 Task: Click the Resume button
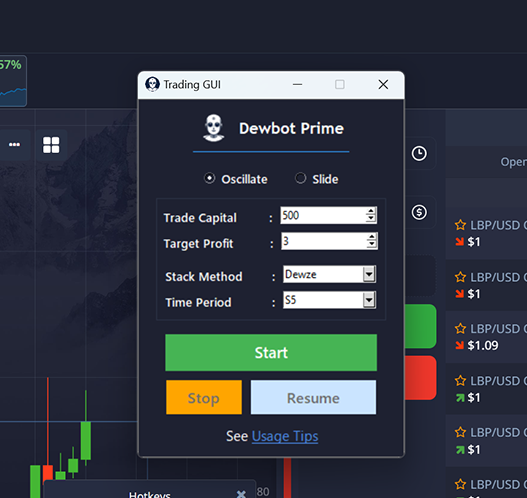click(313, 397)
